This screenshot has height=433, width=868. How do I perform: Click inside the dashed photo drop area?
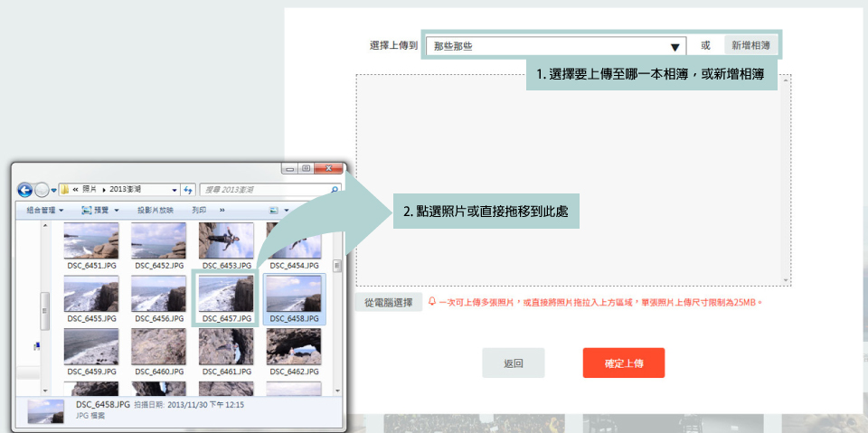click(573, 181)
